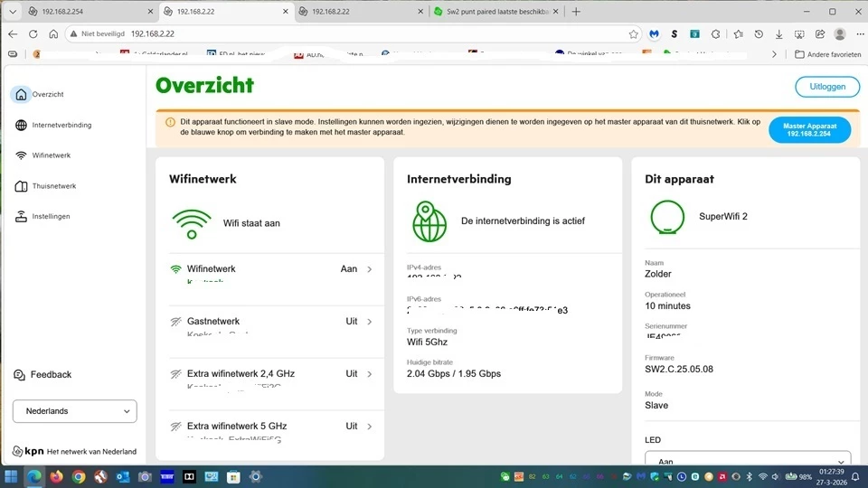The height and width of the screenshot is (488, 868).
Task: Click the SuperWifi 2 device icon
Action: [x=667, y=217]
